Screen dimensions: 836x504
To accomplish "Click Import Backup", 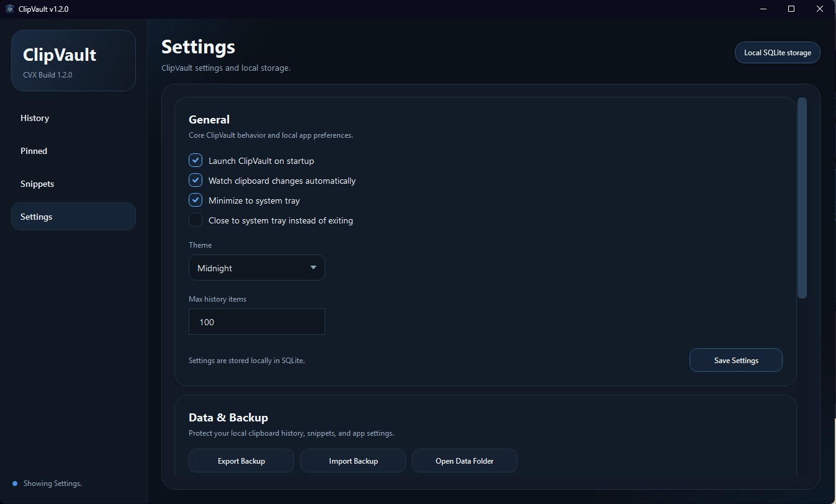I will click(x=353, y=461).
